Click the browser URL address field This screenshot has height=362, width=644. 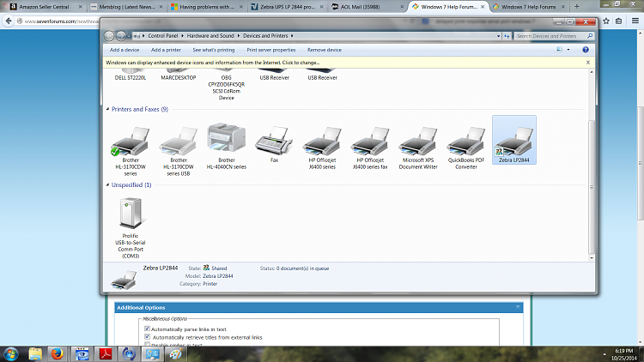click(62, 21)
